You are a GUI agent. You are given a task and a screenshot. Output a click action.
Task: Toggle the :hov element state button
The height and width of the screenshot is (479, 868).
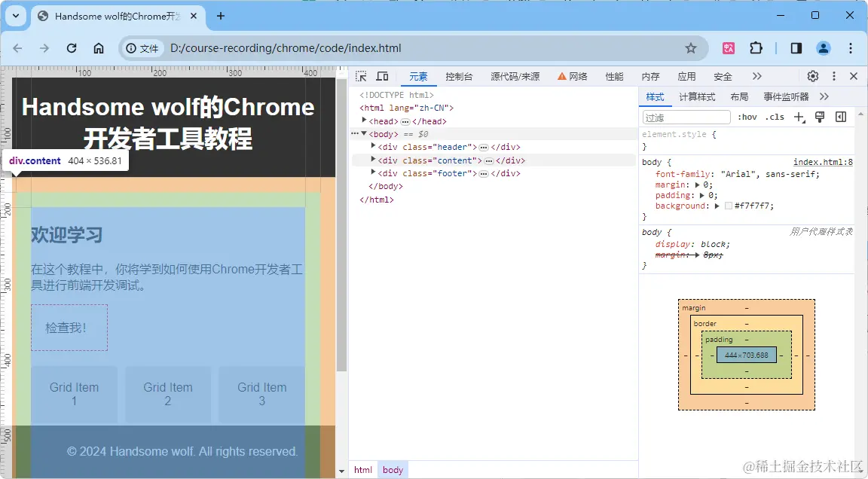747,117
